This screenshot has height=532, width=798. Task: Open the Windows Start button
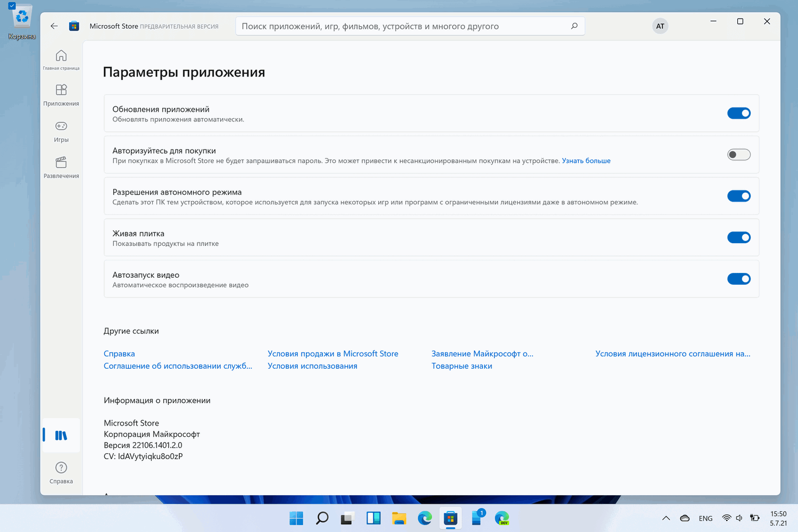pyautogui.click(x=296, y=518)
